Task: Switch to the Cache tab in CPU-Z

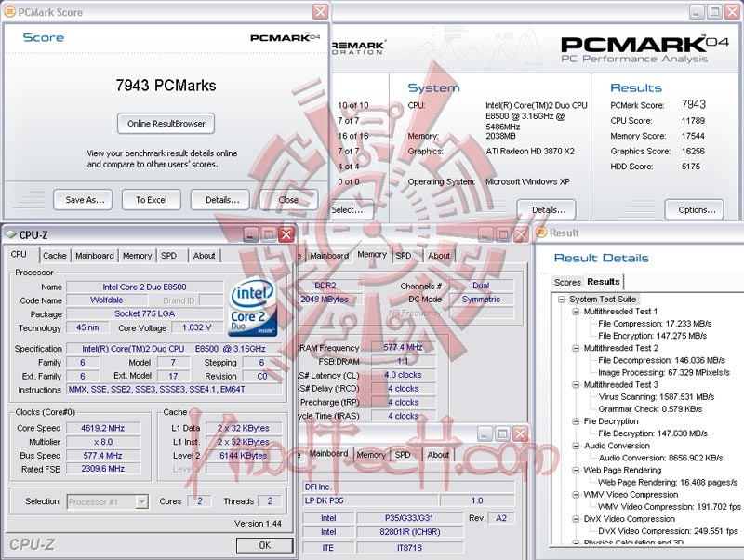Action: coord(55,255)
